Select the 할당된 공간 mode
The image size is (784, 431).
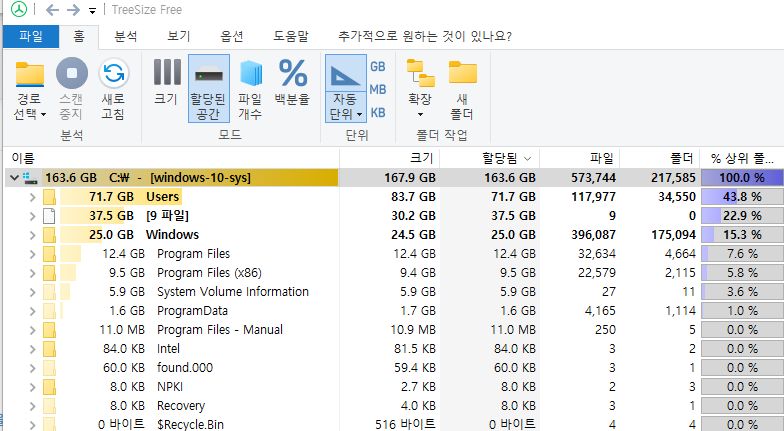(x=208, y=88)
